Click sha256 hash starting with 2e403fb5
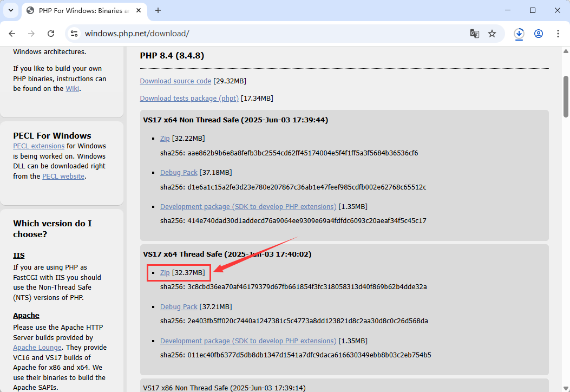 tap(307, 321)
